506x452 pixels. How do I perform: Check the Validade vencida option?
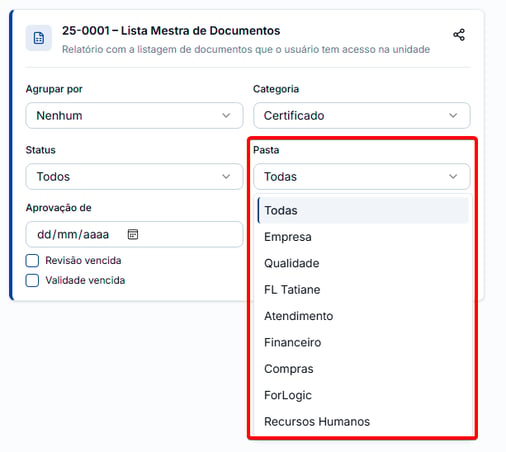pyautogui.click(x=32, y=280)
